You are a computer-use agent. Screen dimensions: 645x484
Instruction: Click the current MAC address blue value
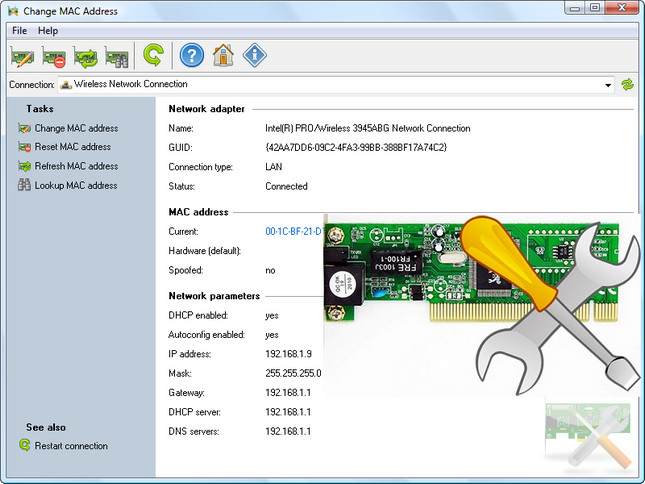293,231
